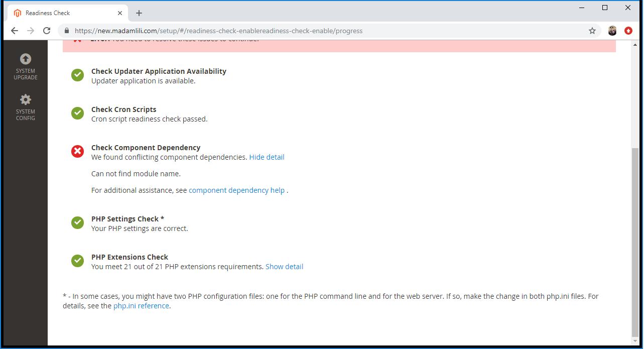Screen dimensions: 644x349
Task: Click the red error icon for Component Dependency
Action: tap(77, 151)
